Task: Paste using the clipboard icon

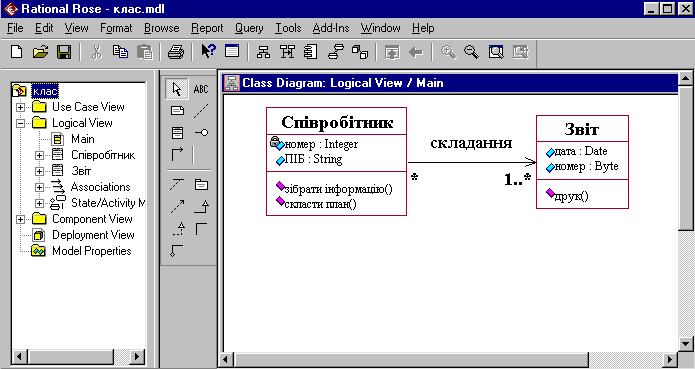Action: click(x=144, y=52)
